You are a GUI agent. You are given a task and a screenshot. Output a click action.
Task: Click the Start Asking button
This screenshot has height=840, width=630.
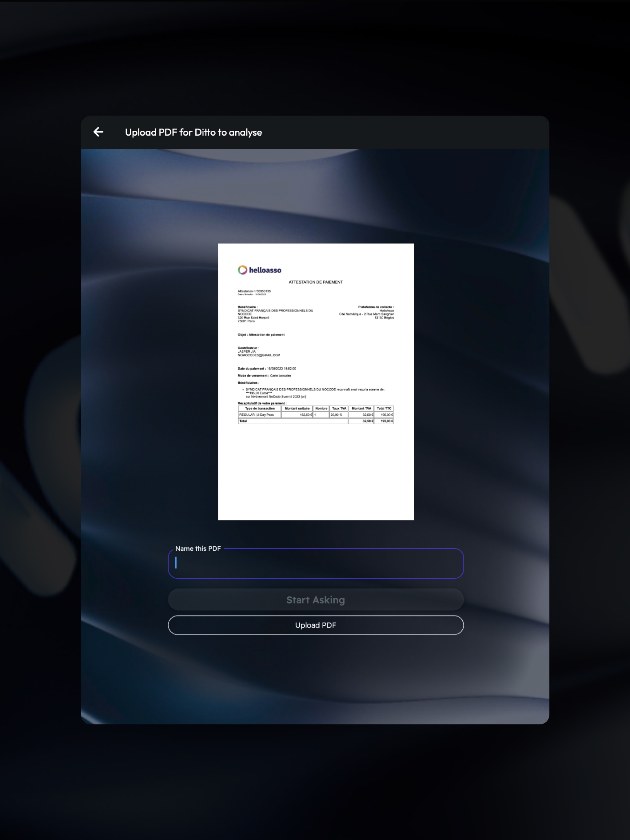tap(315, 600)
